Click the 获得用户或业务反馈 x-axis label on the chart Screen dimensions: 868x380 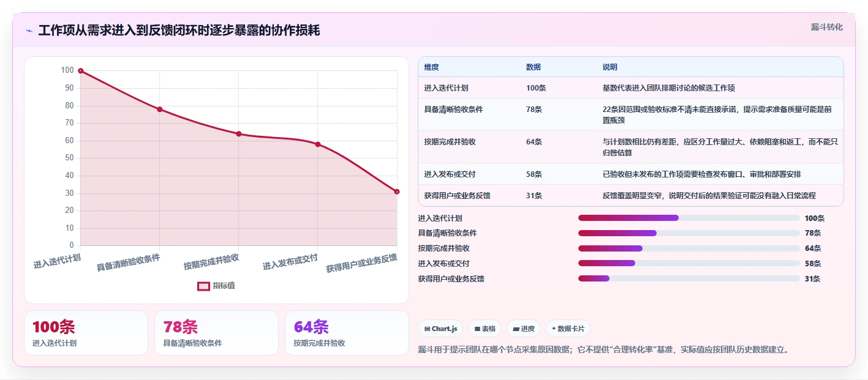361,263
